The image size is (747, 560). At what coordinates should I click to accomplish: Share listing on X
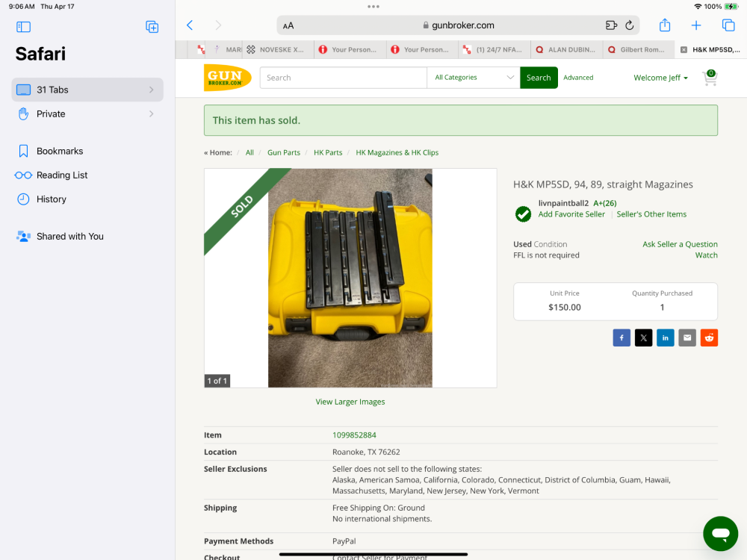pyautogui.click(x=643, y=337)
